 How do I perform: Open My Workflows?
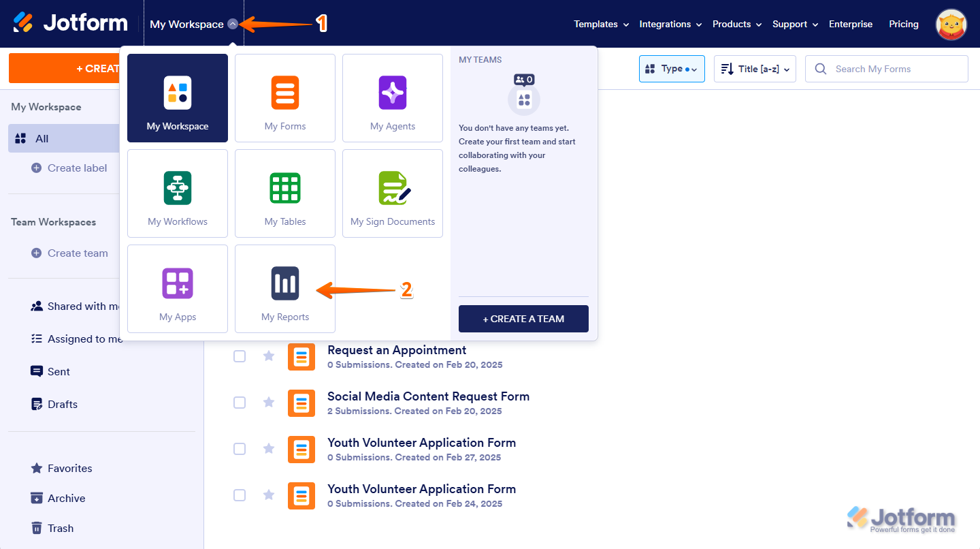pyautogui.click(x=177, y=193)
